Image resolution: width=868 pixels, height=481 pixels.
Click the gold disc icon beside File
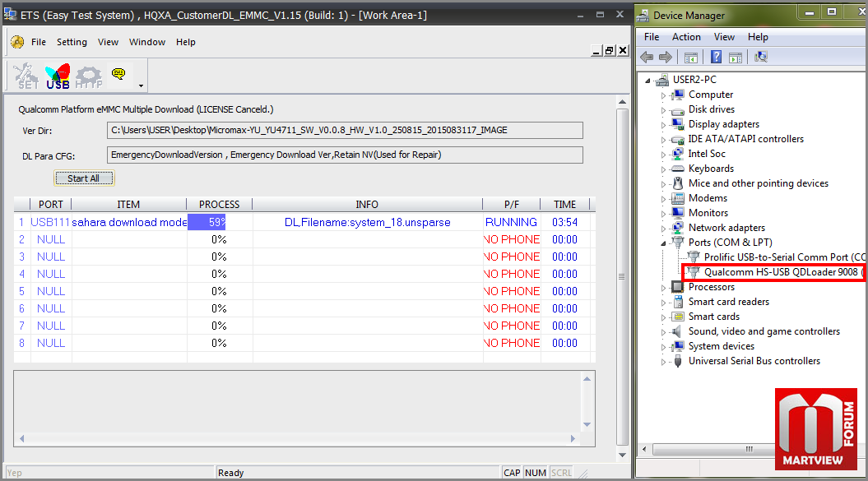pos(18,42)
